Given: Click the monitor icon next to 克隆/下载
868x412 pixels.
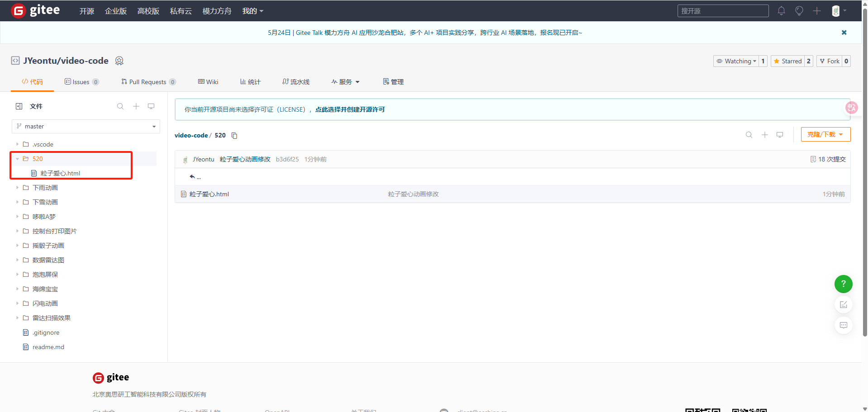Looking at the screenshot, I should tap(780, 135).
